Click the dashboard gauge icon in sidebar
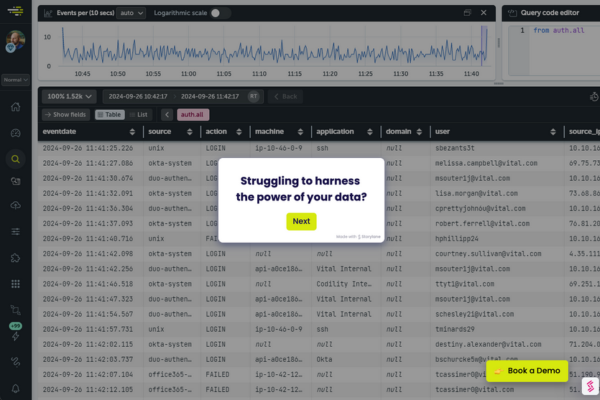The height and width of the screenshot is (400, 600). pos(15,132)
